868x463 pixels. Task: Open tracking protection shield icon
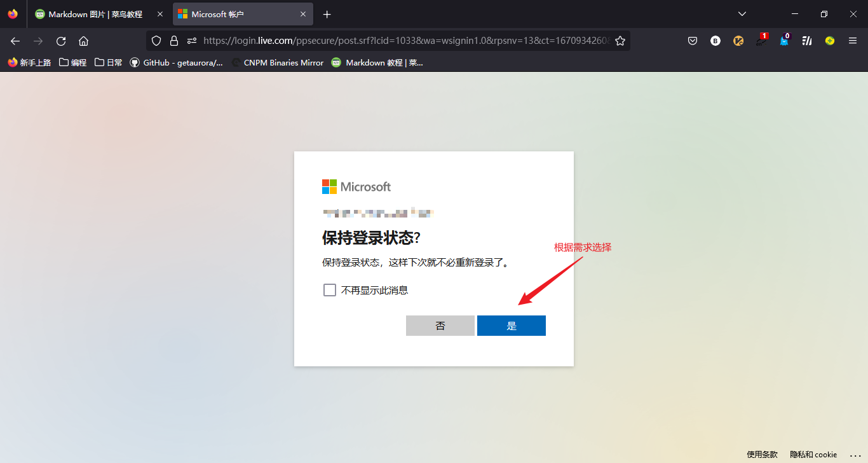point(156,41)
